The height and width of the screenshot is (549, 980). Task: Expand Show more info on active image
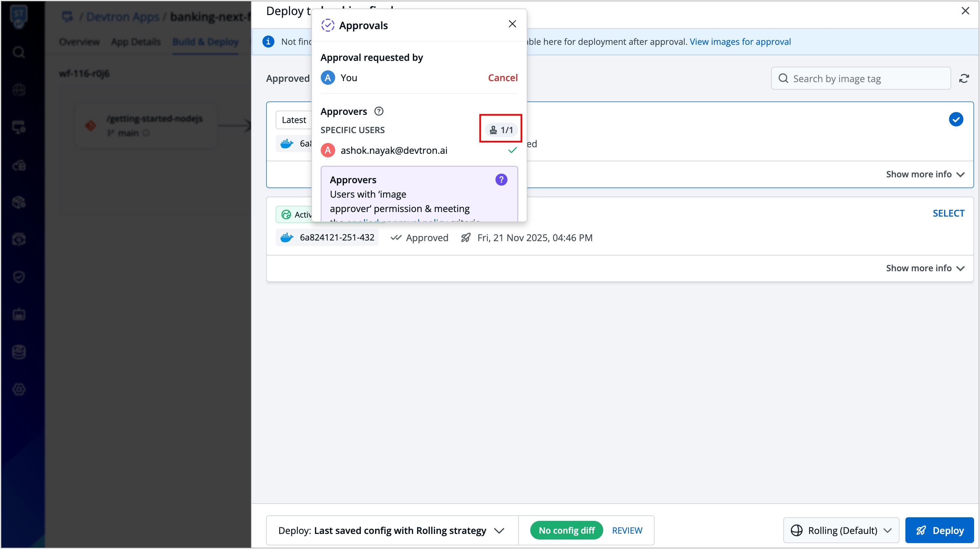[925, 268]
